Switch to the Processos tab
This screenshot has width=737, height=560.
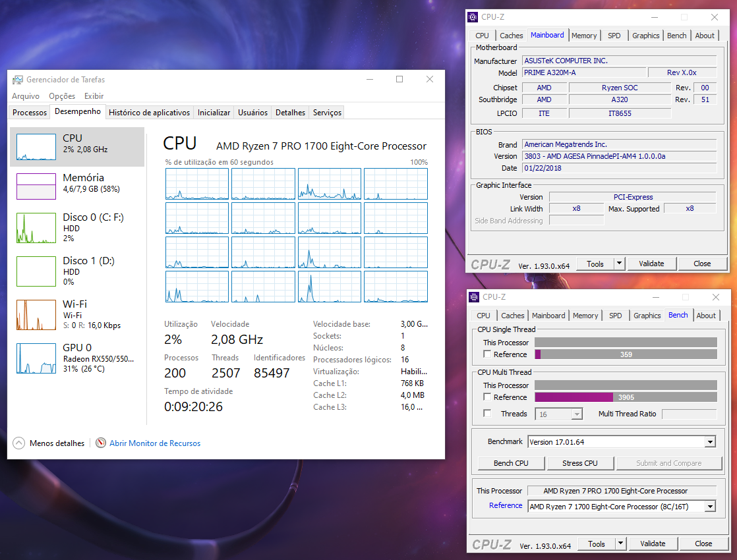tap(30, 112)
